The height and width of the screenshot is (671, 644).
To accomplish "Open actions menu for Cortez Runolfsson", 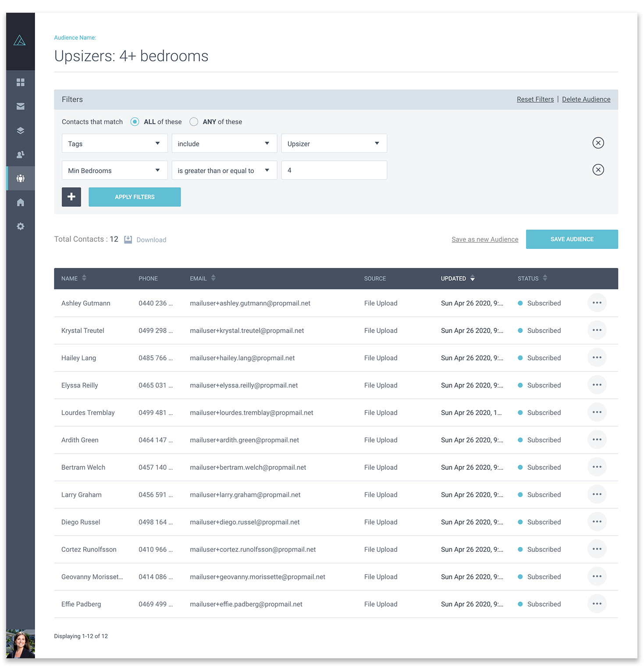I will tap(597, 549).
